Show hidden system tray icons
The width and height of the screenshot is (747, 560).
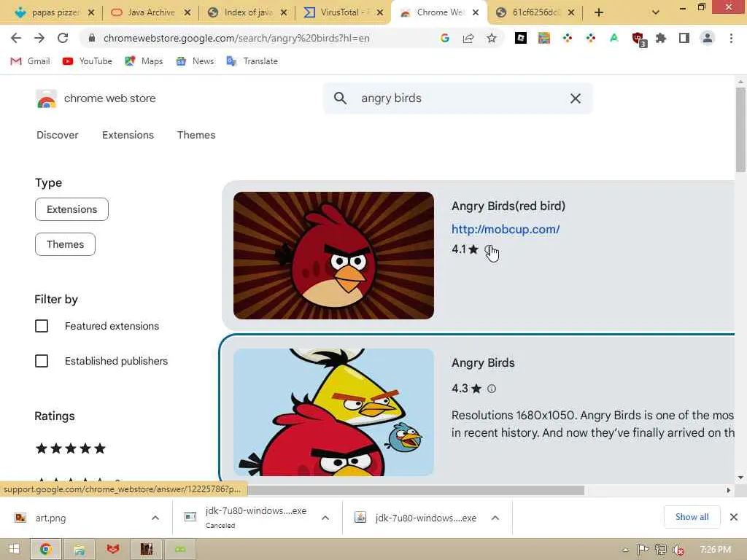click(625, 550)
